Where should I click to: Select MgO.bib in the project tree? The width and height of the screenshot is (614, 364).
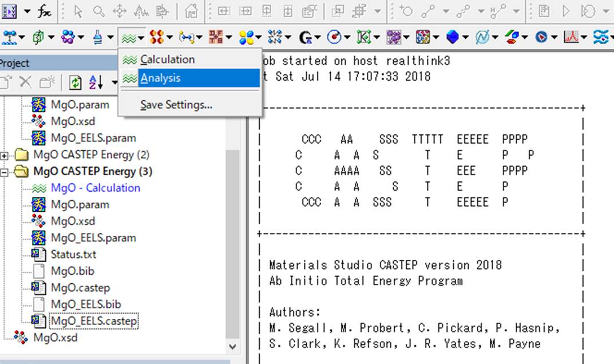pyautogui.click(x=73, y=271)
